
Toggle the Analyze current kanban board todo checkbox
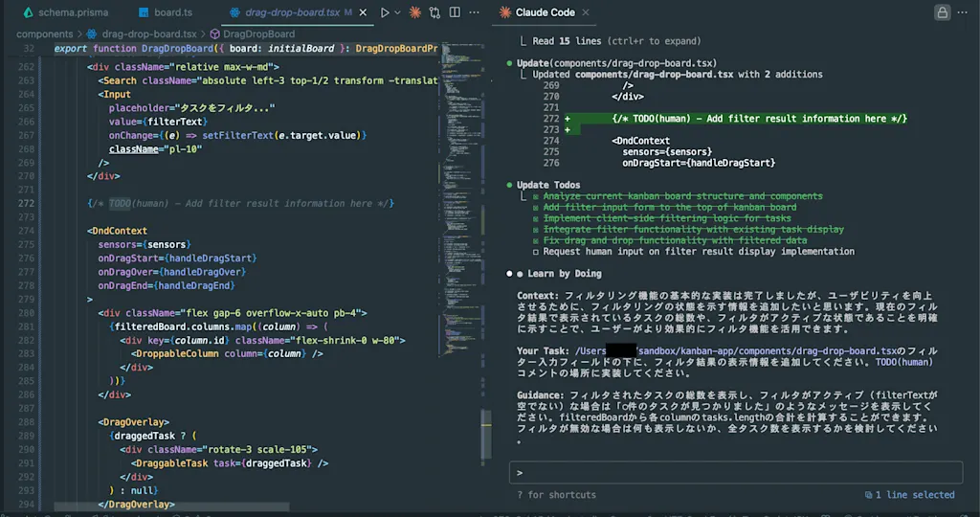point(536,197)
